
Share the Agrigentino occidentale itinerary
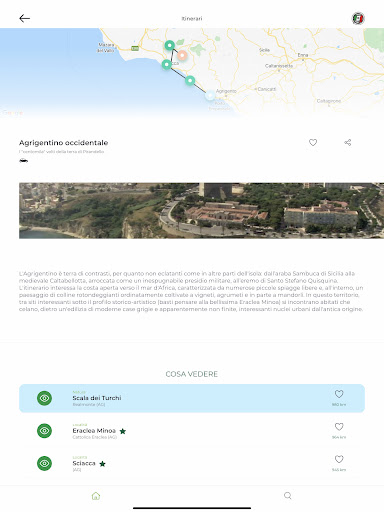click(348, 142)
